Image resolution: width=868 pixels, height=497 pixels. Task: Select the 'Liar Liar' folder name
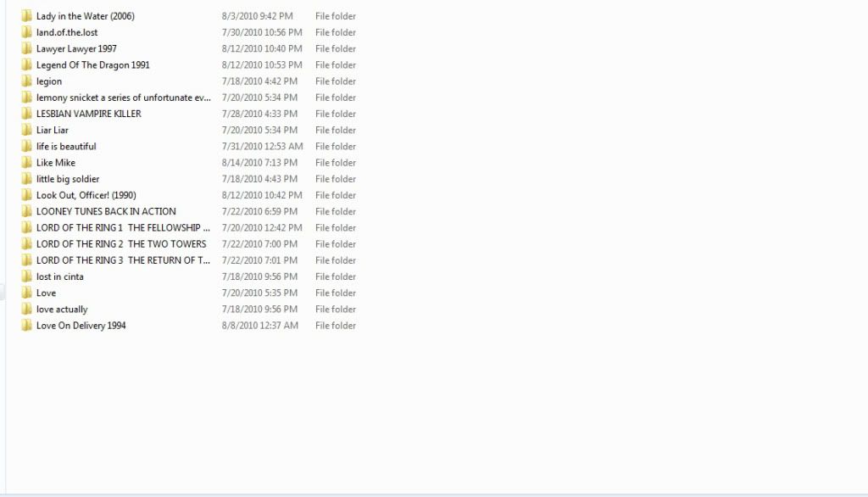53,131
